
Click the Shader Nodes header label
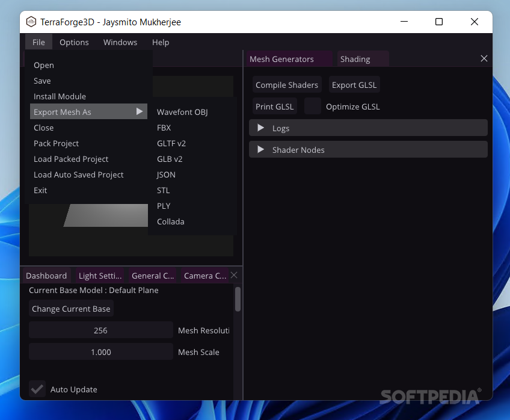[x=298, y=150]
